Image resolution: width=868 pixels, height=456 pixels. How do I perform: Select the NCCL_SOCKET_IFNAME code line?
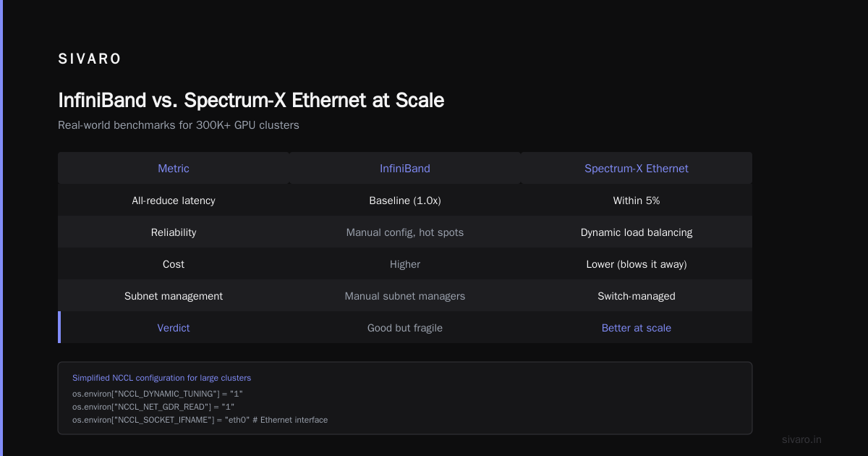[200, 420]
